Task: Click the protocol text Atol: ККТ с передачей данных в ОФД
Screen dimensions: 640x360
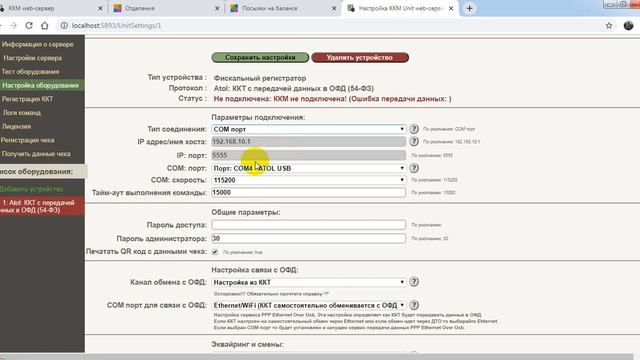Action: [x=294, y=89]
